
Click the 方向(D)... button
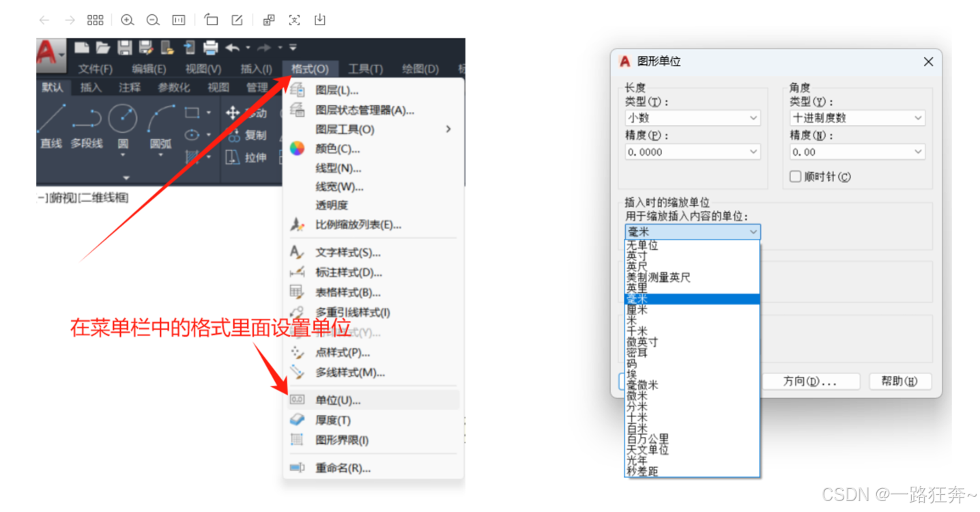pos(809,382)
